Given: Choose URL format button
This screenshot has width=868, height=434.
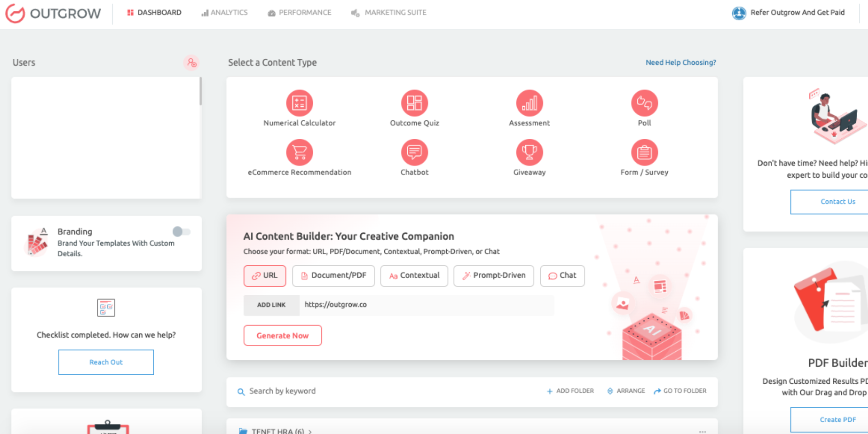Looking at the screenshot, I should [265, 276].
